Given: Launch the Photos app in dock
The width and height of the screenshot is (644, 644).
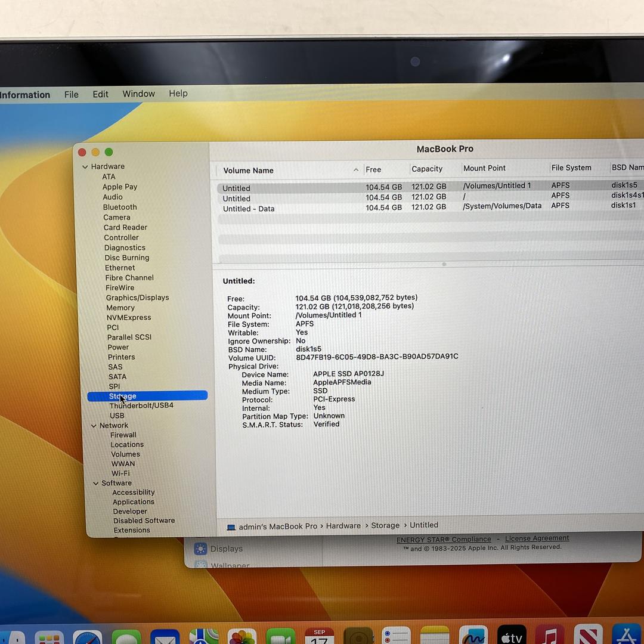Looking at the screenshot, I should coord(241,637).
